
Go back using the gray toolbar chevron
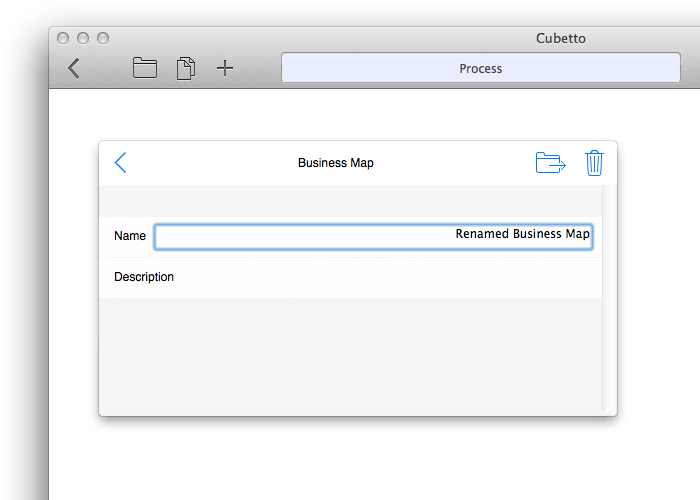tap(74, 68)
